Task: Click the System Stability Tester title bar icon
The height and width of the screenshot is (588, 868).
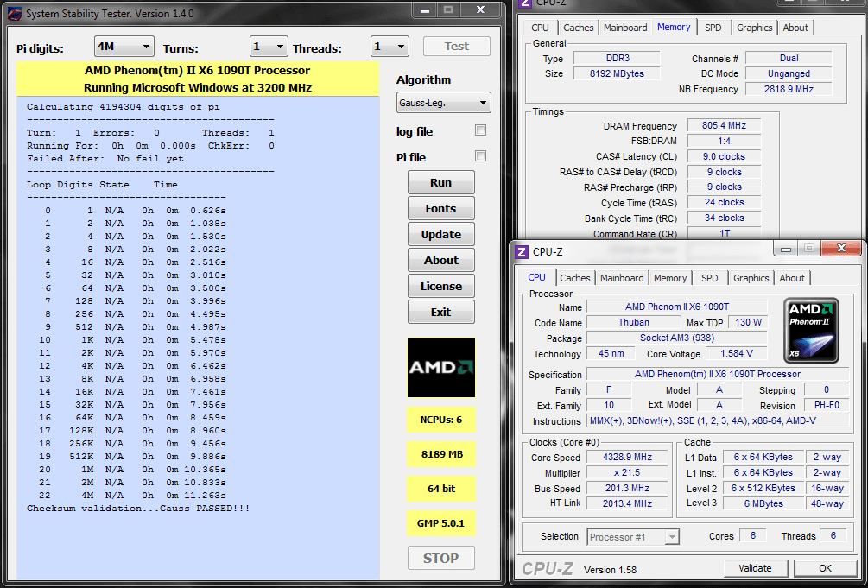Action: point(15,13)
